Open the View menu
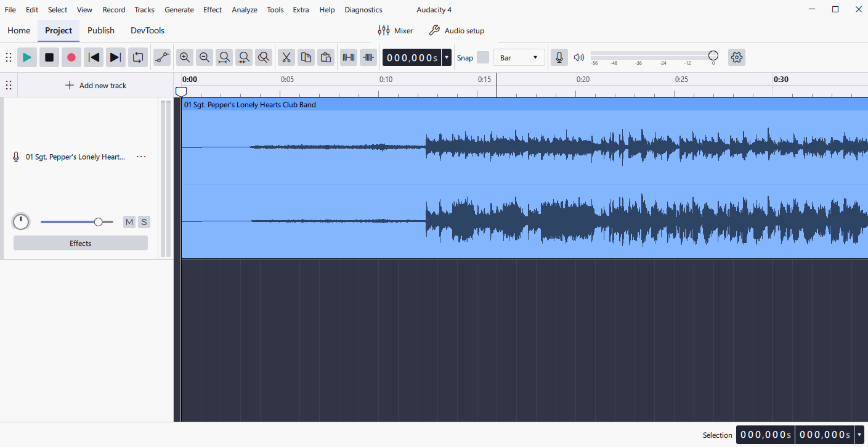868x447 pixels. click(x=85, y=10)
